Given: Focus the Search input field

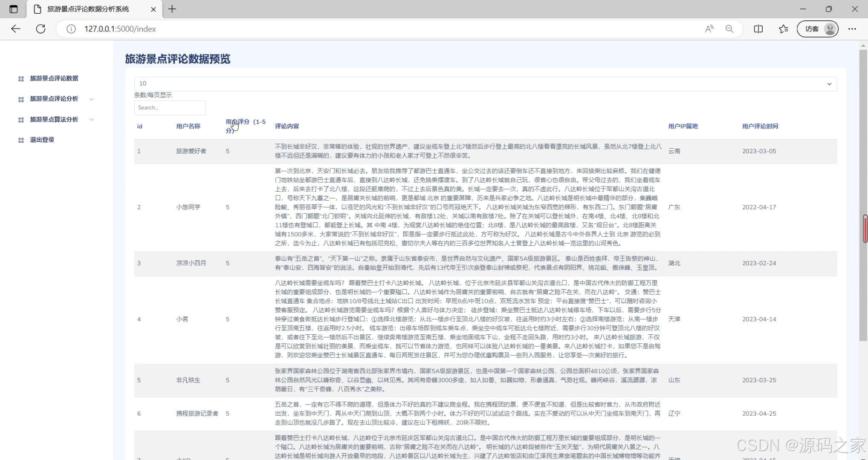Looking at the screenshot, I should point(170,108).
